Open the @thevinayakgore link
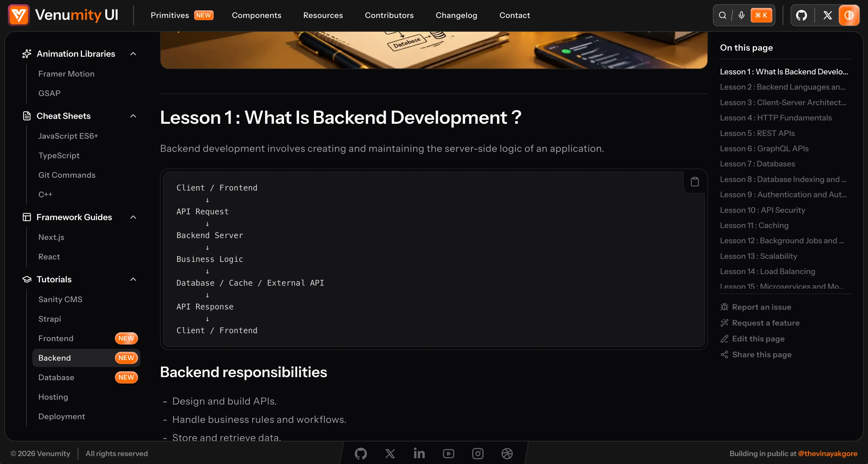 click(827, 454)
